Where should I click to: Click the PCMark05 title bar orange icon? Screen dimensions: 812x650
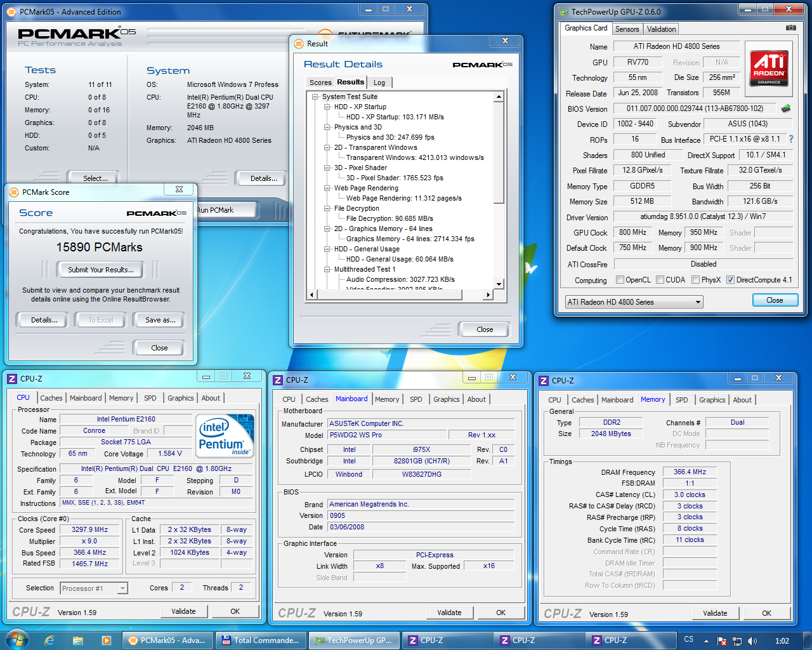click(12, 11)
